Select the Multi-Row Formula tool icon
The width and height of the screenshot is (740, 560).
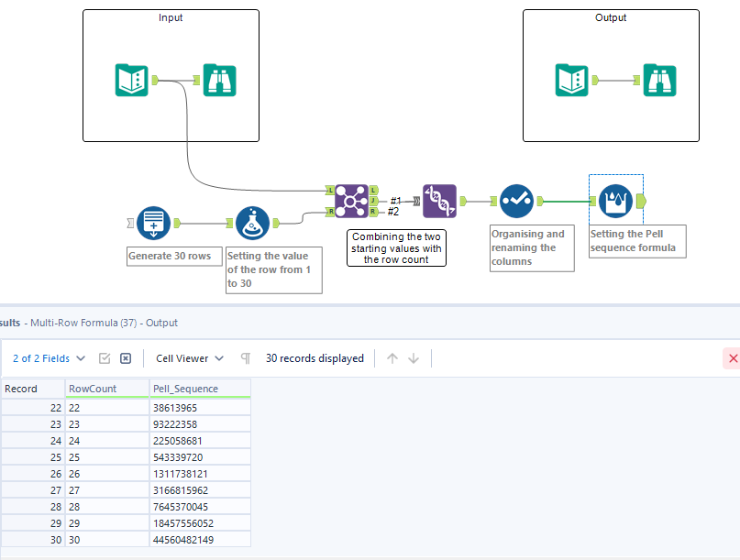[x=615, y=201]
